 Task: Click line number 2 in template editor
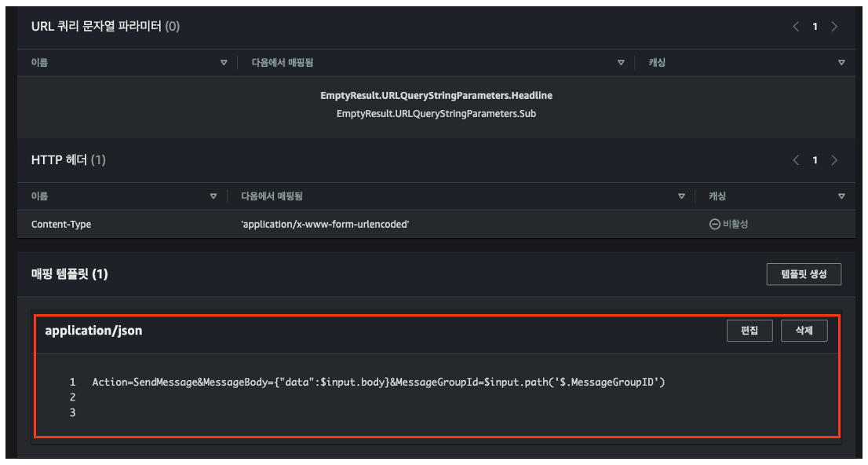point(72,397)
